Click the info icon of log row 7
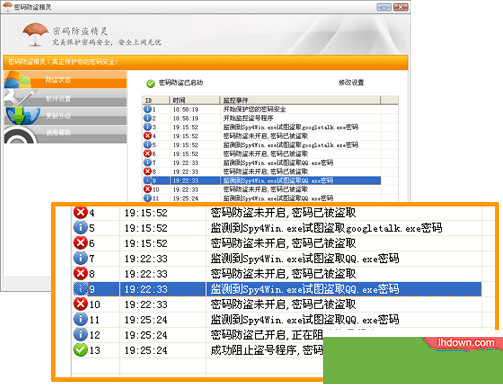503x390 pixels. pyautogui.click(x=147, y=162)
